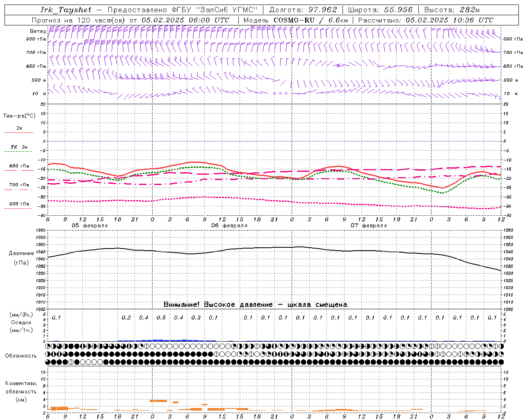Screen dimensions: 525x420
Task: Click the '(мм/3ч.)' precipitation unit label
Action: click(21, 315)
